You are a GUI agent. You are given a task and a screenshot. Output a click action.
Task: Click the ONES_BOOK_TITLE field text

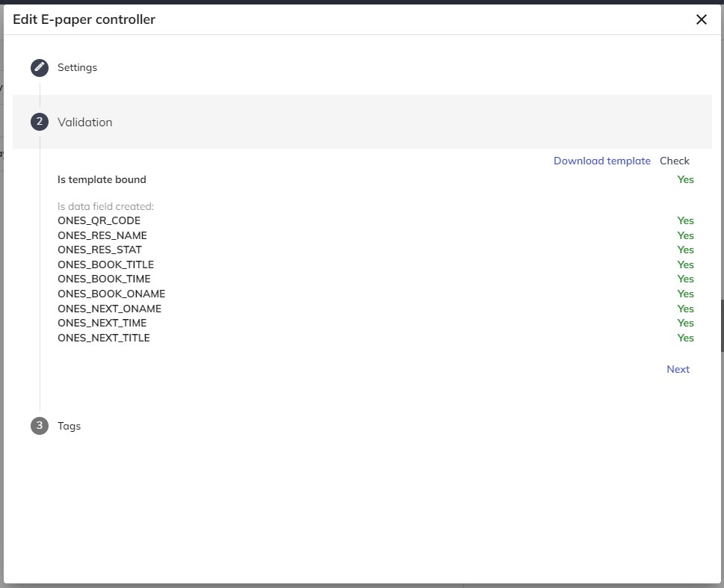click(x=105, y=264)
